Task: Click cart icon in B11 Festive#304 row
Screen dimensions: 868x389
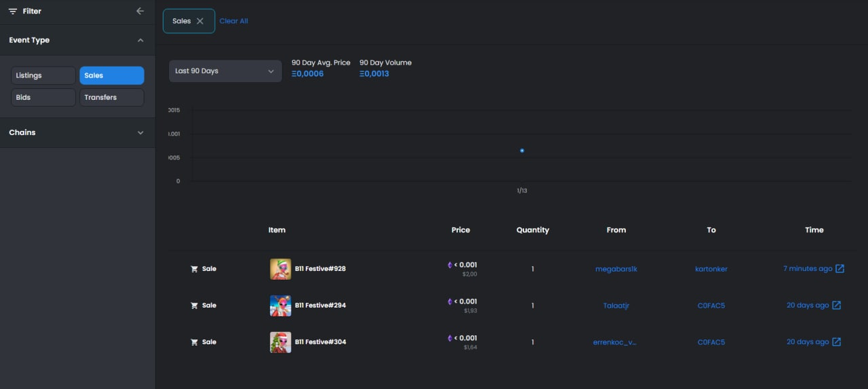Action: [195, 342]
